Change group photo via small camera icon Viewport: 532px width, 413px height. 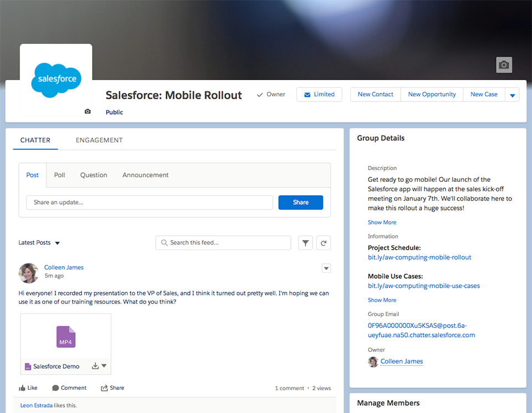[88, 111]
